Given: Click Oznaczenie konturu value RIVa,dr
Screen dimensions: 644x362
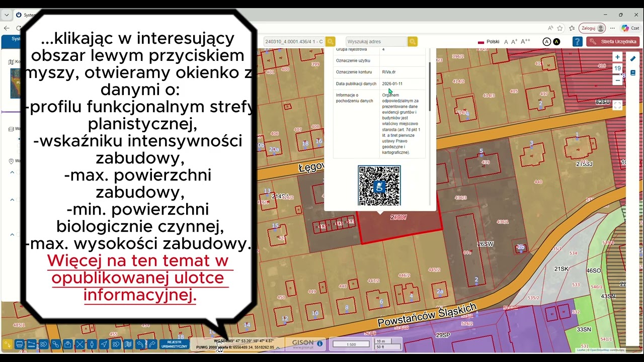Looking at the screenshot, I should (x=389, y=72).
